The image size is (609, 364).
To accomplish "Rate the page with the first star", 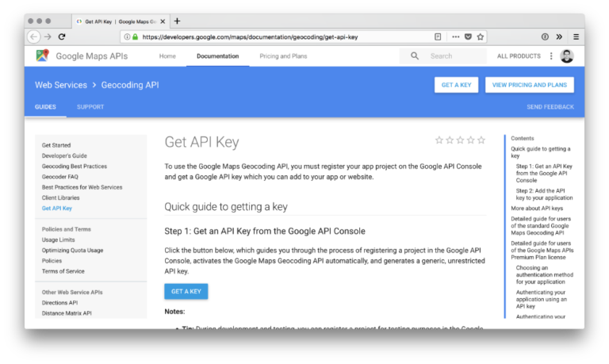I will (x=439, y=140).
